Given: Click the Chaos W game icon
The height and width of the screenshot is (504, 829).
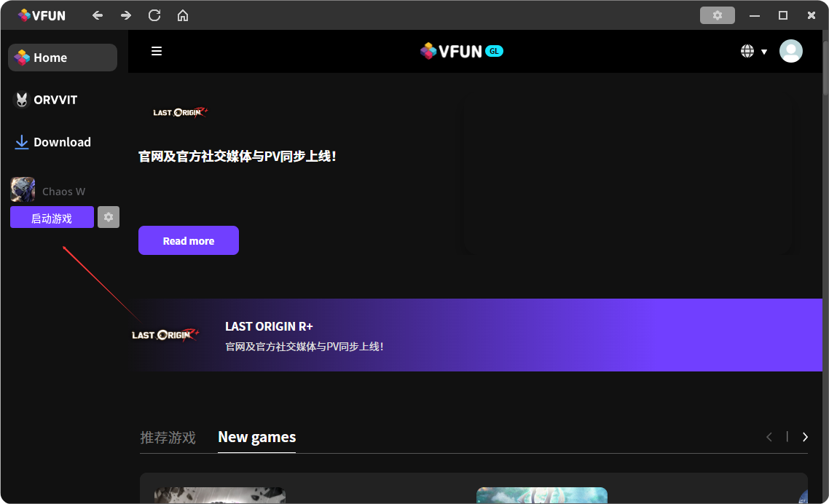Looking at the screenshot, I should coord(23,190).
